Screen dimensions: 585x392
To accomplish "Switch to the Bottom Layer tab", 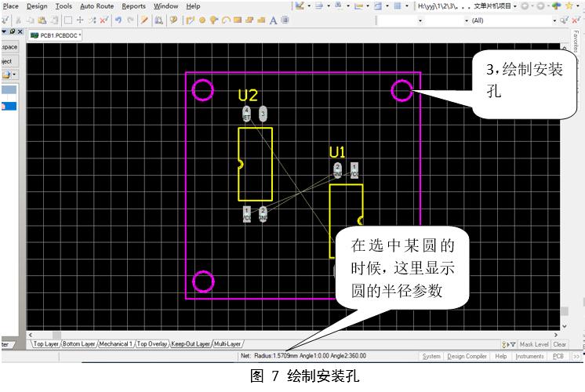I will click(x=78, y=344).
